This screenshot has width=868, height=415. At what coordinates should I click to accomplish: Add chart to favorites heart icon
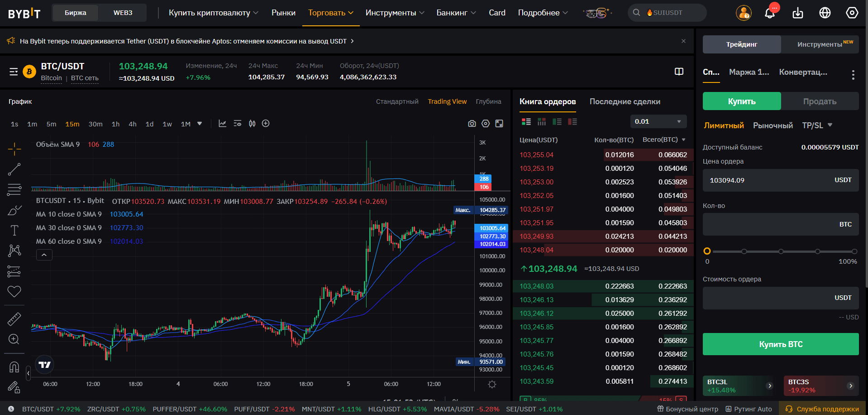point(14,291)
